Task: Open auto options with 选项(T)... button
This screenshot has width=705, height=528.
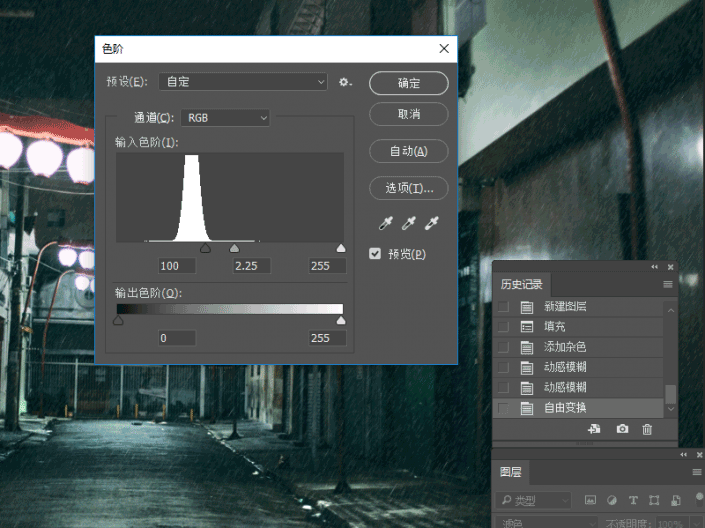Action: 409,188
